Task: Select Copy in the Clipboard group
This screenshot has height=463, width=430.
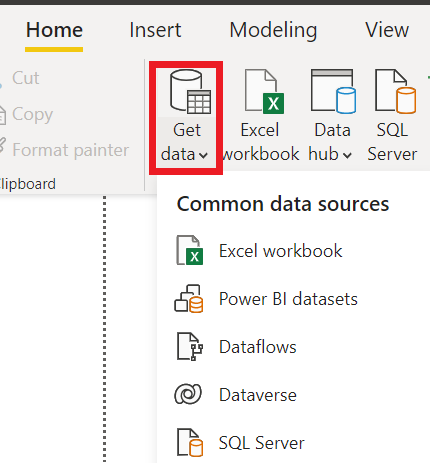Action: tap(32, 114)
